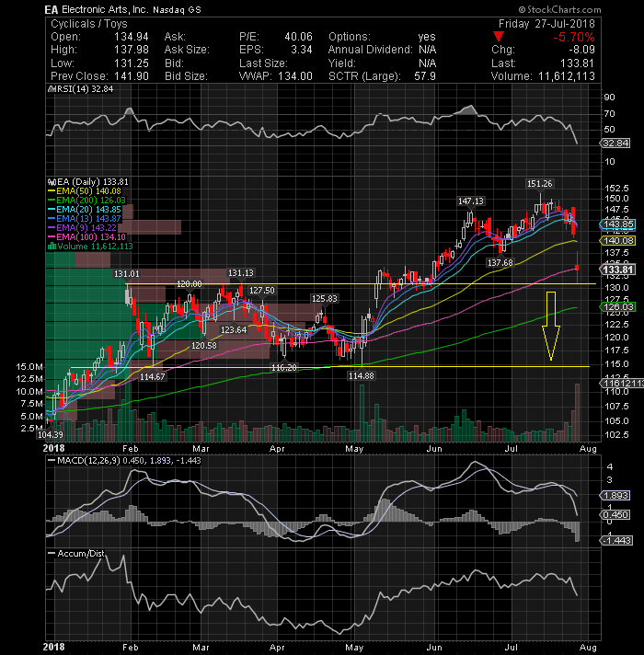Click the date Friday 27-Jul-2018

pyautogui.click(x=546, y=24)
